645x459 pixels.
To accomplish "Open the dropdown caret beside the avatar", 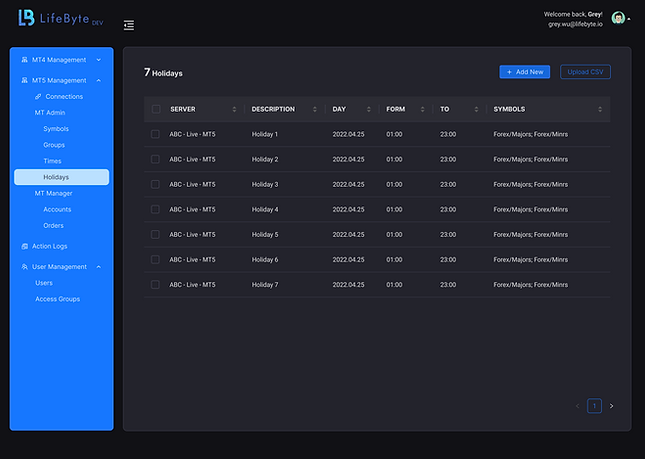I will (629, 19).
